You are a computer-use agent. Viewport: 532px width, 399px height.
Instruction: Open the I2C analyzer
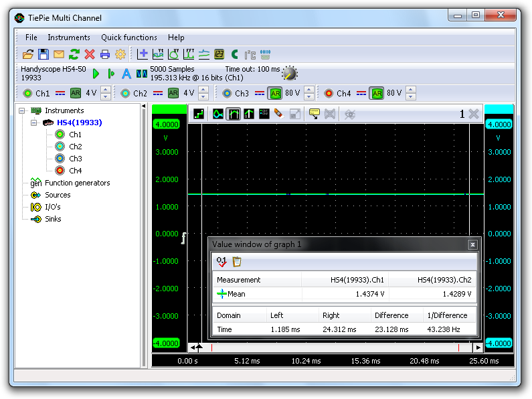pos(250,54)
